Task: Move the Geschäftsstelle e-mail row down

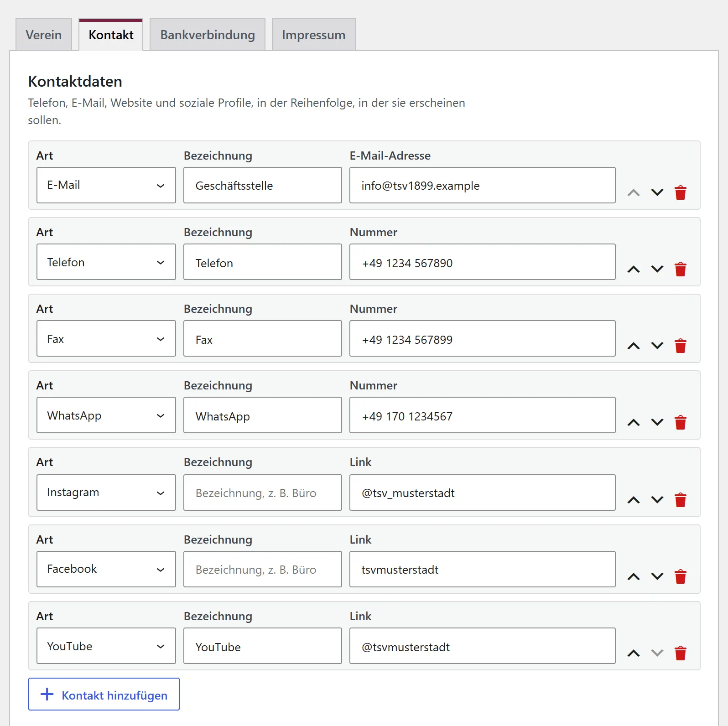Action: pos(657,192)
